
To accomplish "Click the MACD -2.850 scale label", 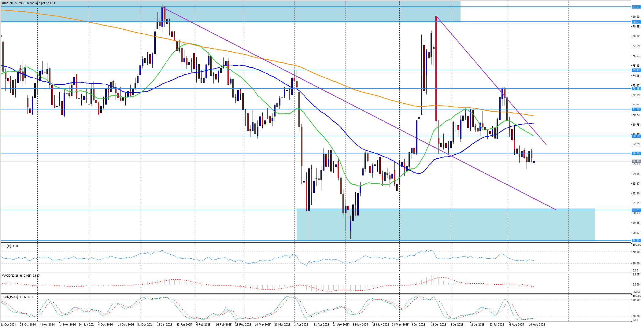I will click(x=636, y=292).
